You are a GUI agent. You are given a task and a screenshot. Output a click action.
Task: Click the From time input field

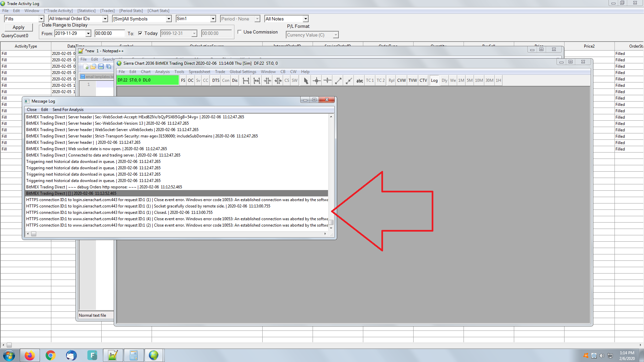coord(109,33)
